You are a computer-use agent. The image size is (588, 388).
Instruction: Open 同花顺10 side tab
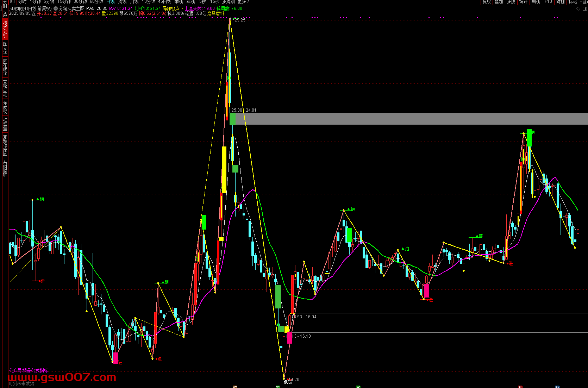(x=5, y=67)
